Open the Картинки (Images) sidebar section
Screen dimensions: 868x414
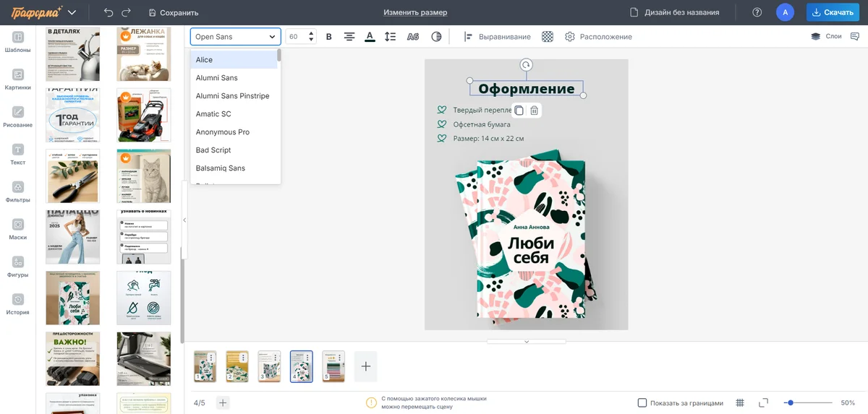pos(18,79)
